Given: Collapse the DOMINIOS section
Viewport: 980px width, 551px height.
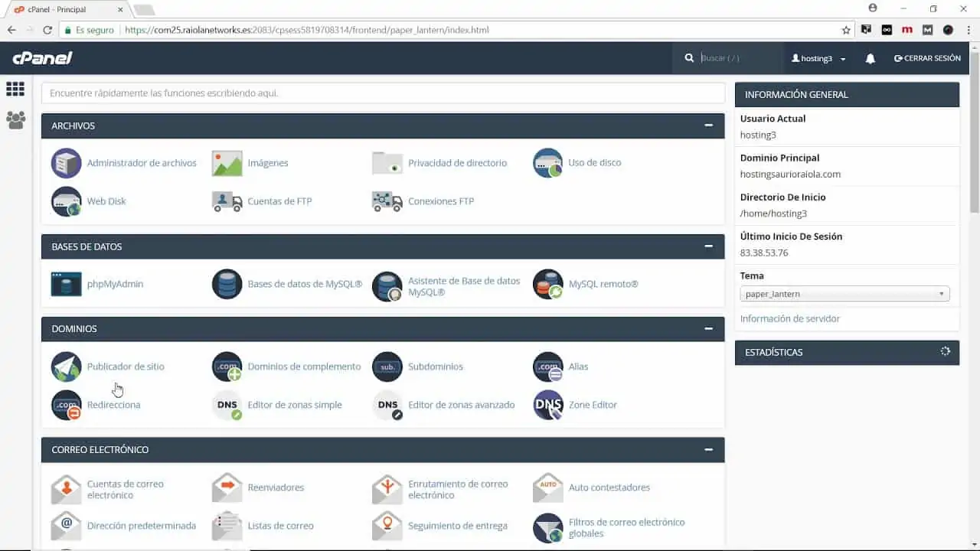Looking at the screenshot, I should click(709, 328).
